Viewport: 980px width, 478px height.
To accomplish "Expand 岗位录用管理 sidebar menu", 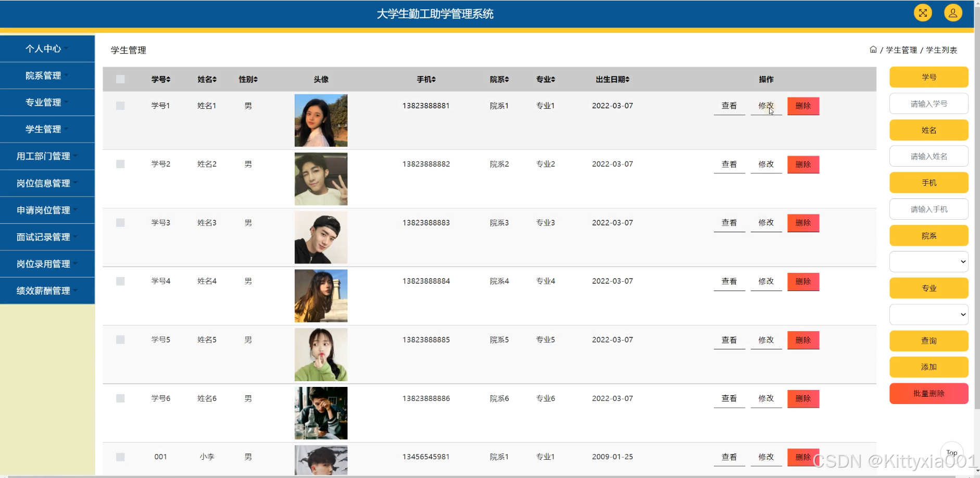I will tap(47, 264).
